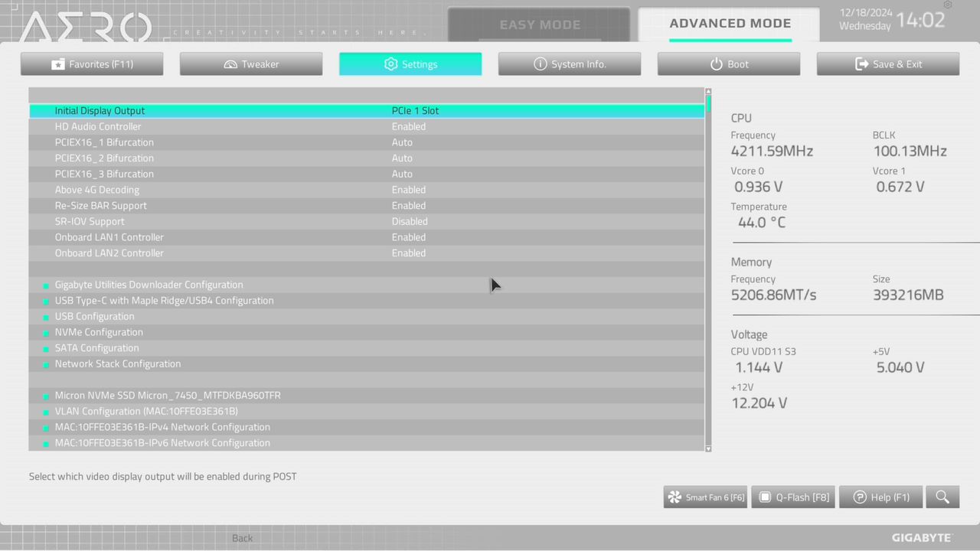
Task: Launch Q-Flash [F8] utility
Action: point(793,497)
